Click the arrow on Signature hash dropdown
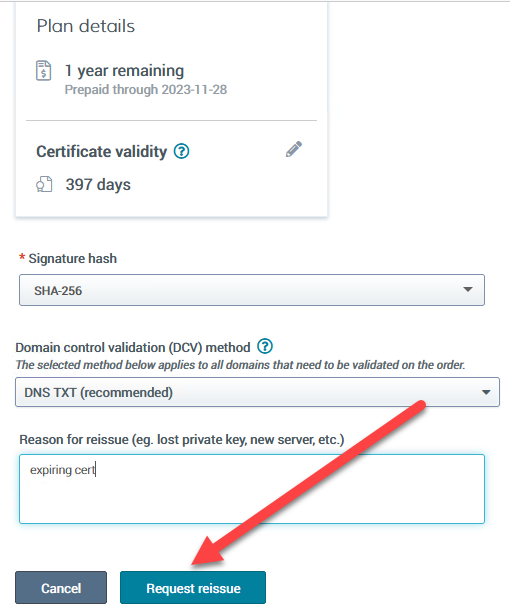 (468, 290)
